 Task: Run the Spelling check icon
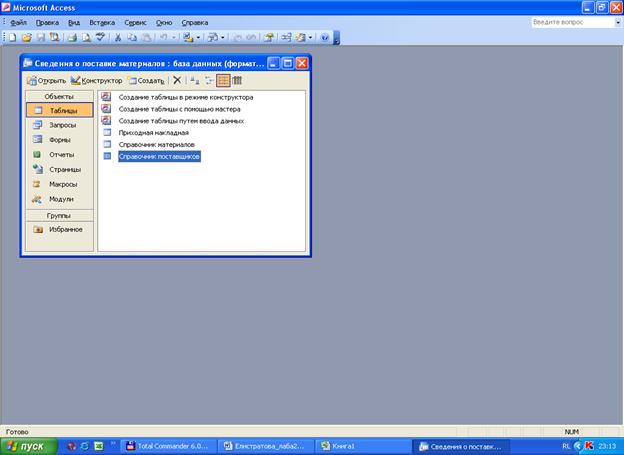coord(100,37)
